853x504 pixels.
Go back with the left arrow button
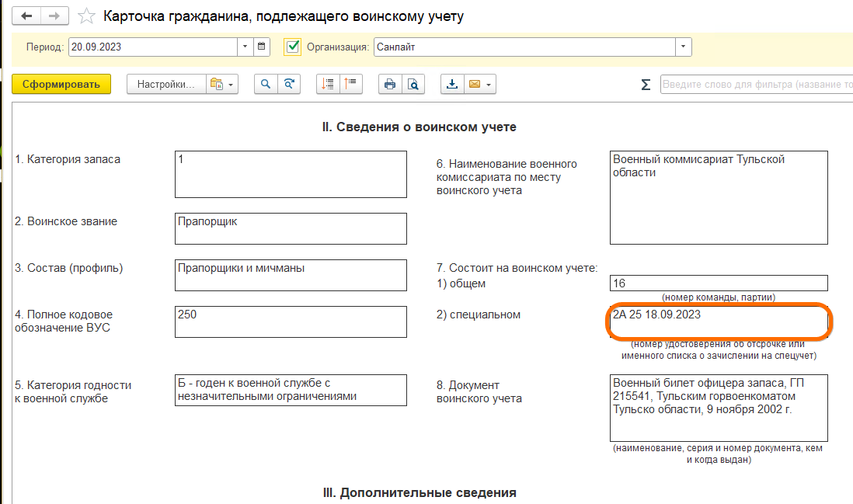26,16
